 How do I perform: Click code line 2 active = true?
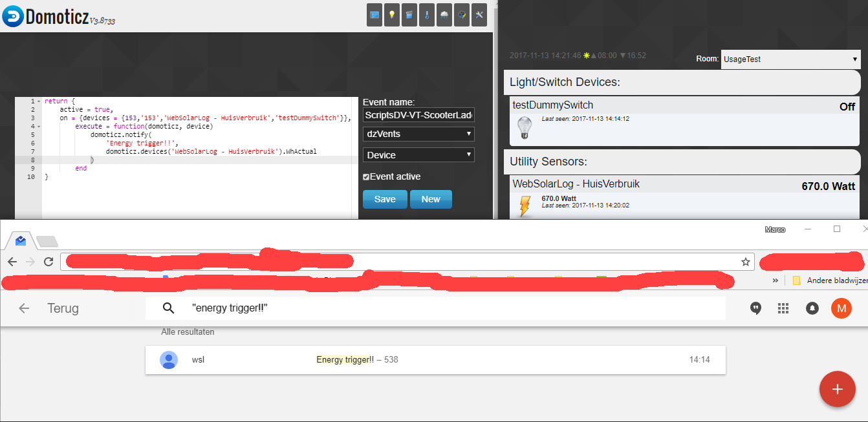point(87,110)
